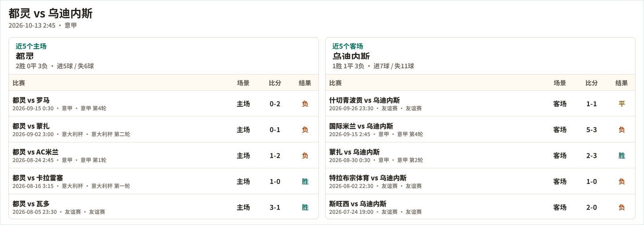
Task: Click the 2-3 score of 蒙扎 vs 乌迪内斯
Action: pos(592,155)
